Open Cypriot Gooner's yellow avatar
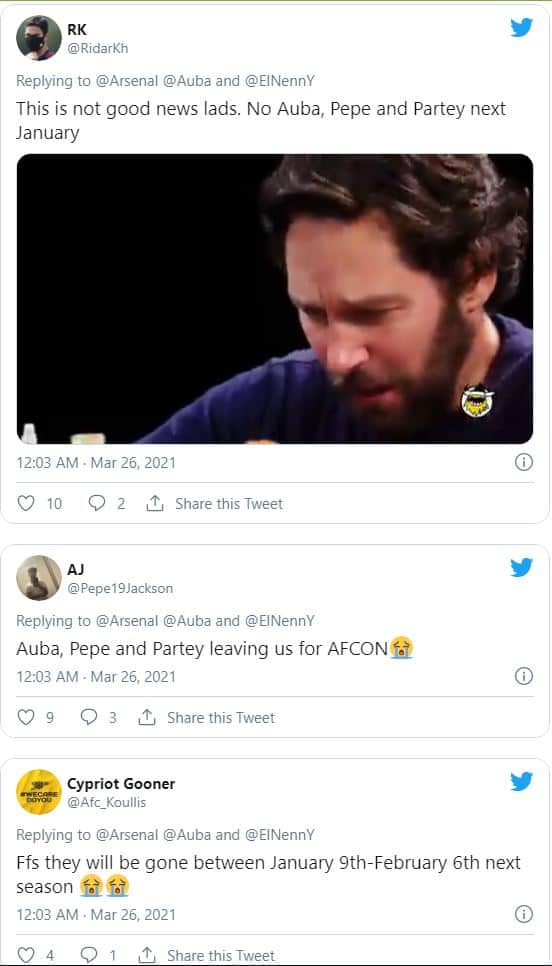This screenshot has height=966, width=552. tap(39, 791)
